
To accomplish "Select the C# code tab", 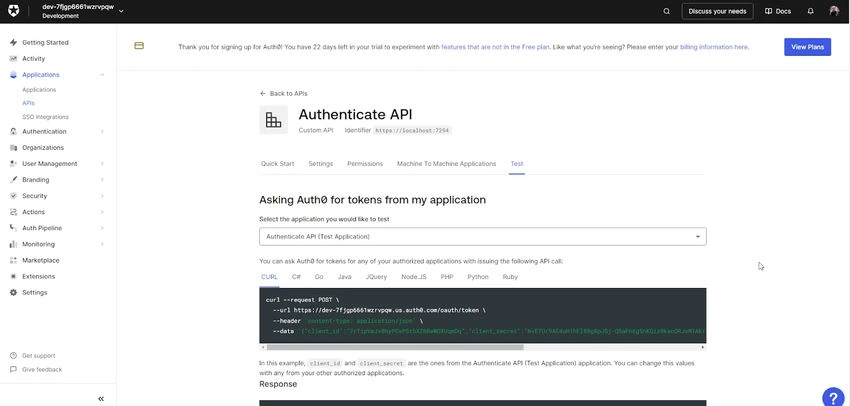I will (297, 277).
